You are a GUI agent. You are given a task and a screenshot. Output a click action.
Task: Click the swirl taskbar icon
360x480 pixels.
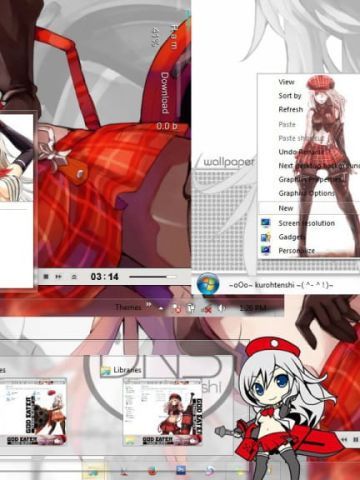tap(210, 471)
